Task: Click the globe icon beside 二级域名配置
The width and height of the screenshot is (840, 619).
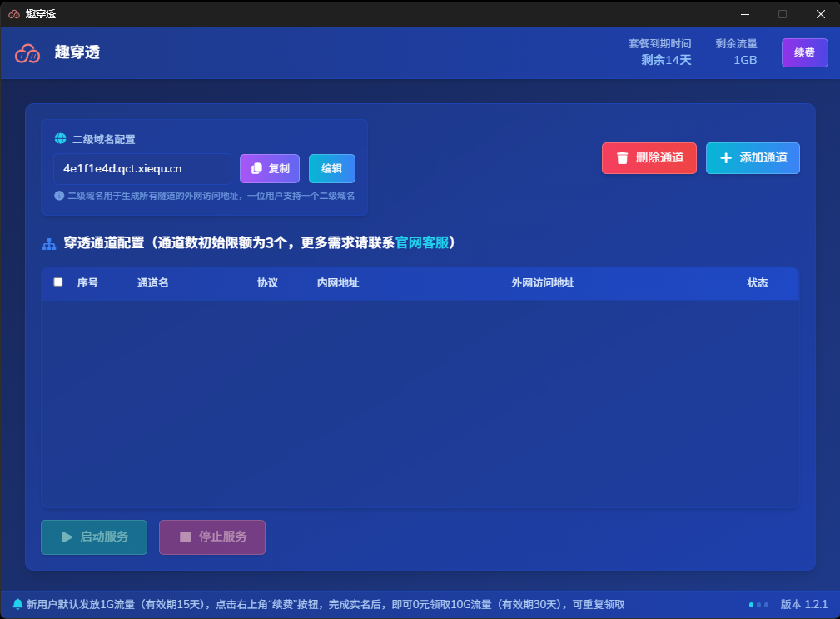Action: click(x=60, y=139)
